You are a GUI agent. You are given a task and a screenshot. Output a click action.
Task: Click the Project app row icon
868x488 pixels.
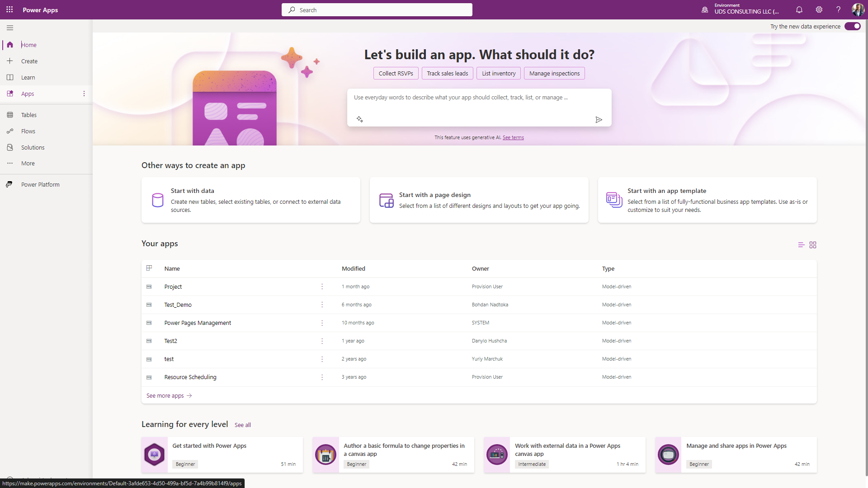[x=149, y=287]
